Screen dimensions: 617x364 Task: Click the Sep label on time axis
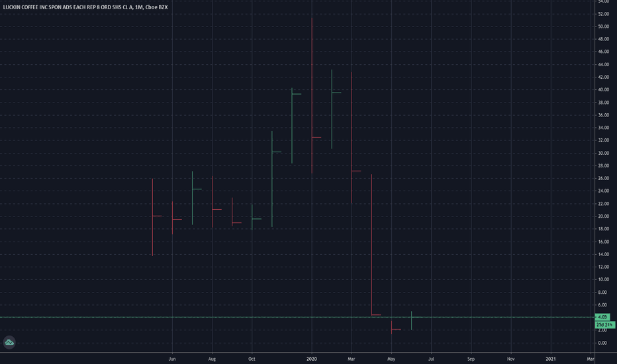click(471, 359)
